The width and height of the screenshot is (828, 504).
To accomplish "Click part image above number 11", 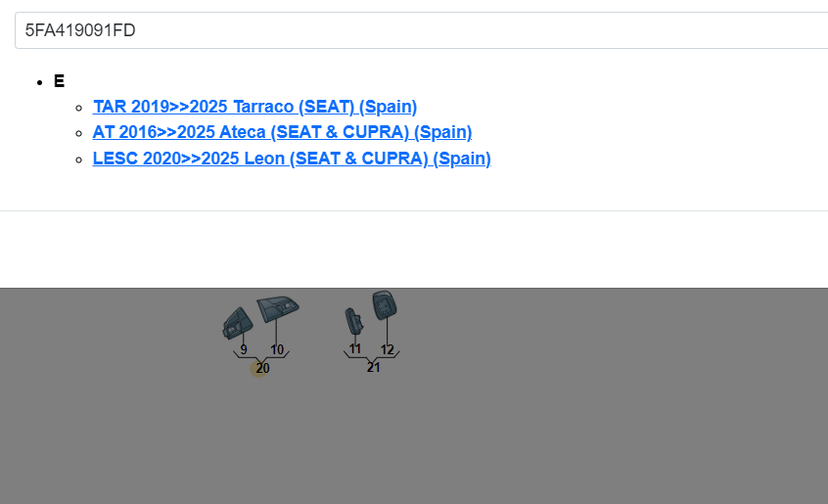I will 354,320.
